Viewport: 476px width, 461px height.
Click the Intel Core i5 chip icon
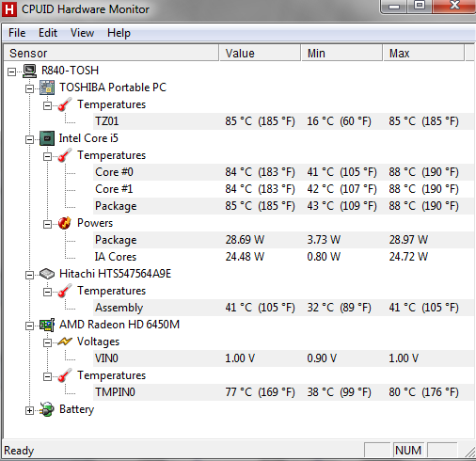[x=47, y=138]
